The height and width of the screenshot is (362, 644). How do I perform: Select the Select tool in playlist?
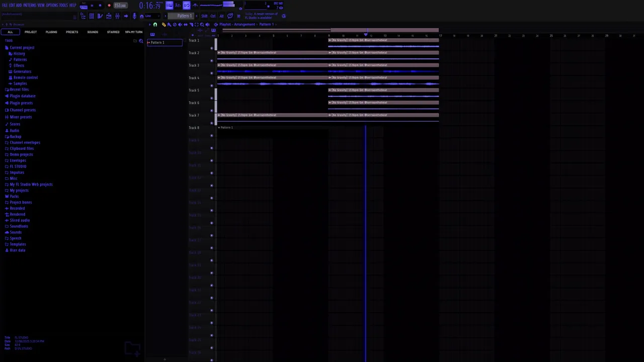tap(197, 24)
